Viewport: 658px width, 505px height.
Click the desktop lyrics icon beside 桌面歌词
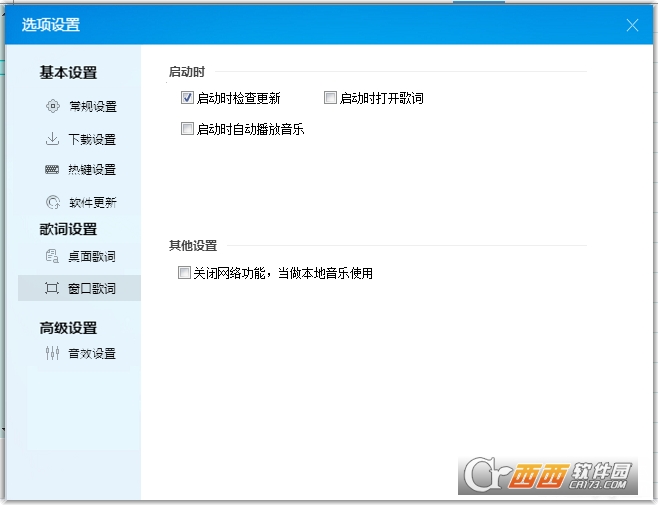tap(52, 256)
